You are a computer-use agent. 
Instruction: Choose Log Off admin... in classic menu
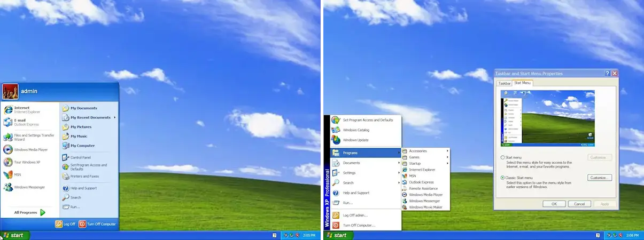point(355,215)
